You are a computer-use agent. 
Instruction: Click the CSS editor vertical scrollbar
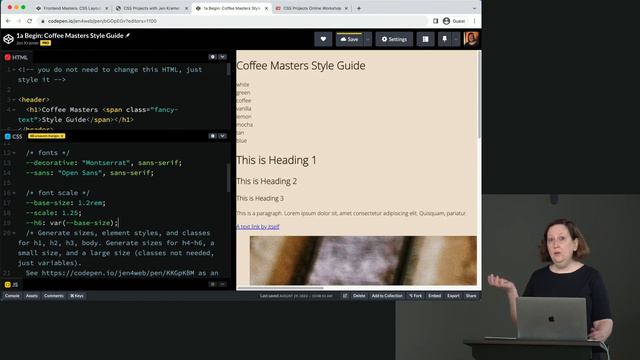(228, 178)
